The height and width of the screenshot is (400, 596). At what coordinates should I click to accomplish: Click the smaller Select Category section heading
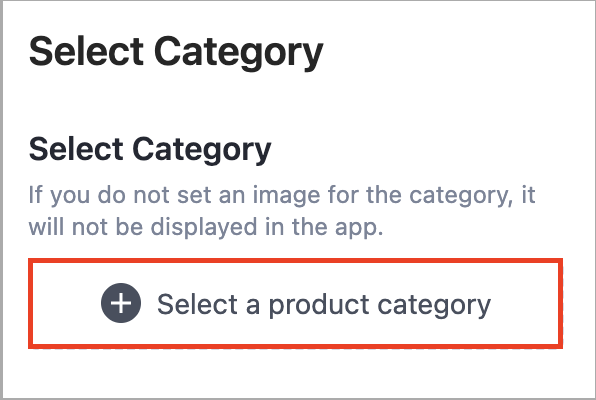click(150, 149)
